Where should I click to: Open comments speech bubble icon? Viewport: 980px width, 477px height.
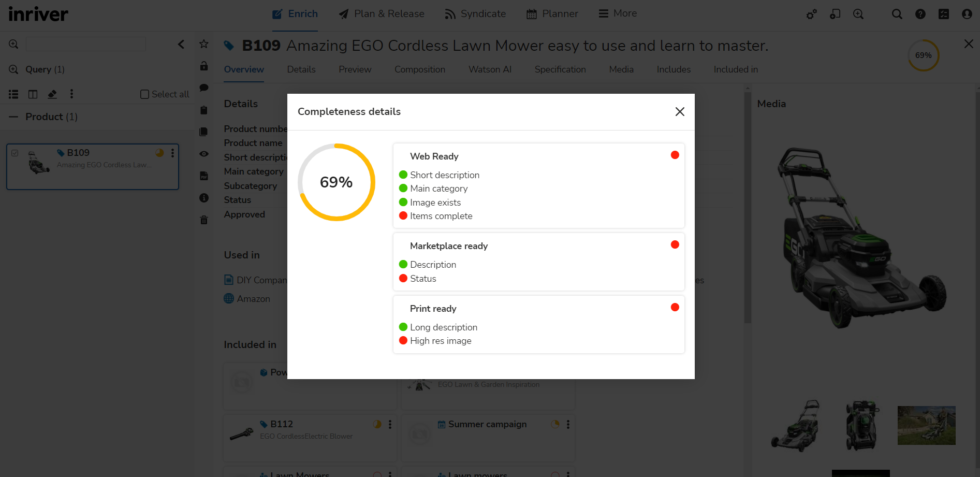(x=204, y=88)
